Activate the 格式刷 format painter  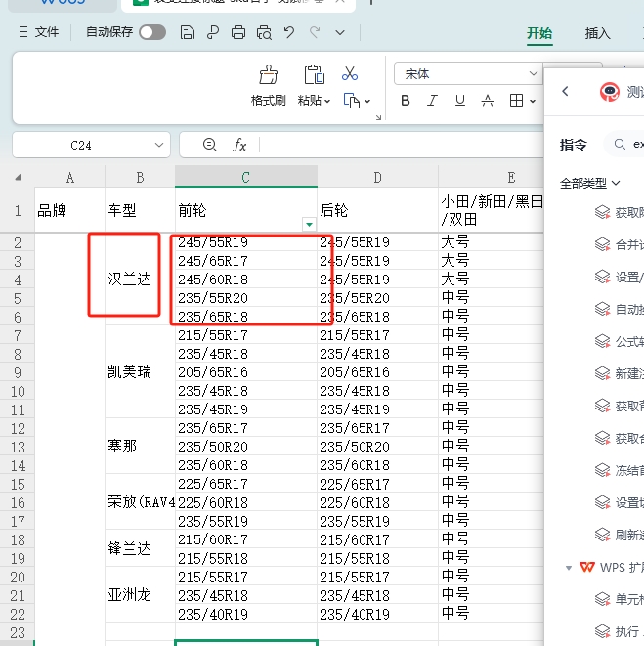[x=268, y=86]
